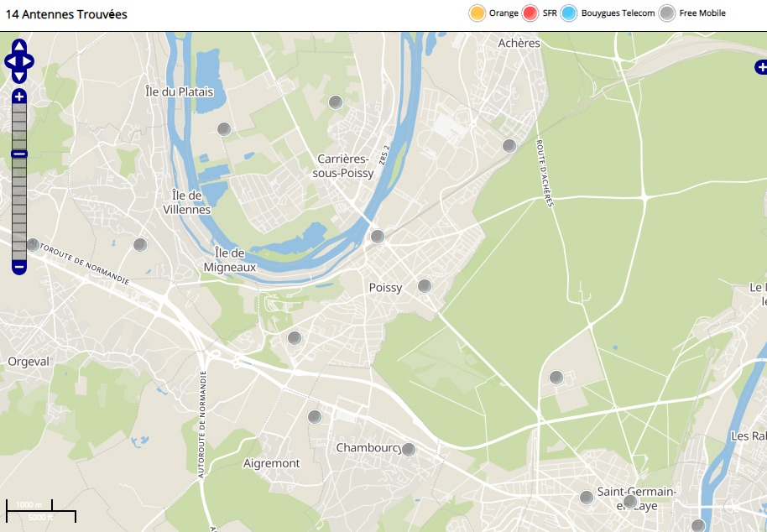767x532 pixels.
Task: Click the antenna marker near Poissy label
Action: tap(425, 286)
